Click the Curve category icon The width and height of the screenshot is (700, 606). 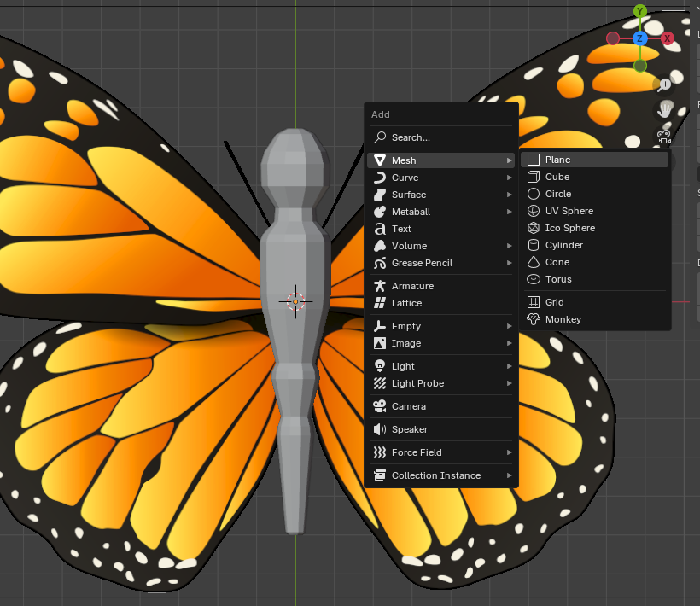pyautogui.click(x=380, y=178)
